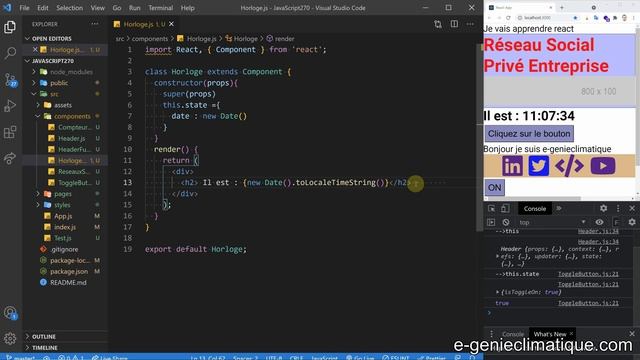Image resolution: width=640 pixels, height=360 pixels.
Task: Click the open changes icon in the editor toolbar
Action: [x=438, y=24]
